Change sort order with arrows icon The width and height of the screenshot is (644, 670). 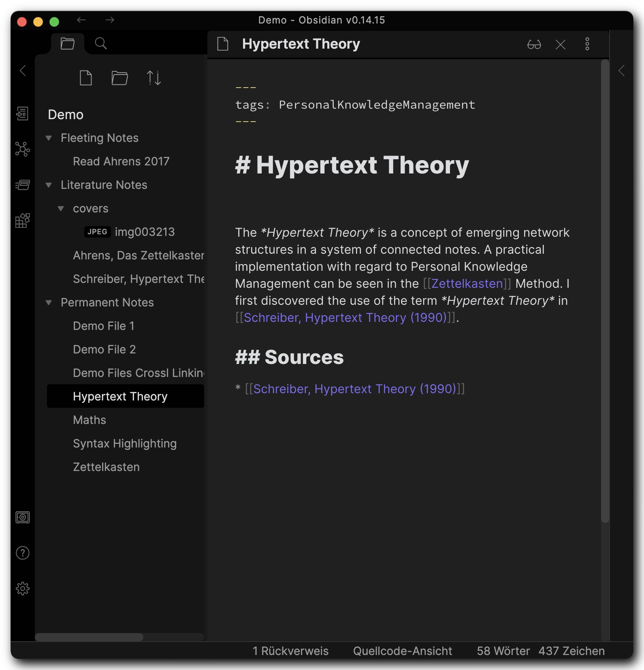154,78
